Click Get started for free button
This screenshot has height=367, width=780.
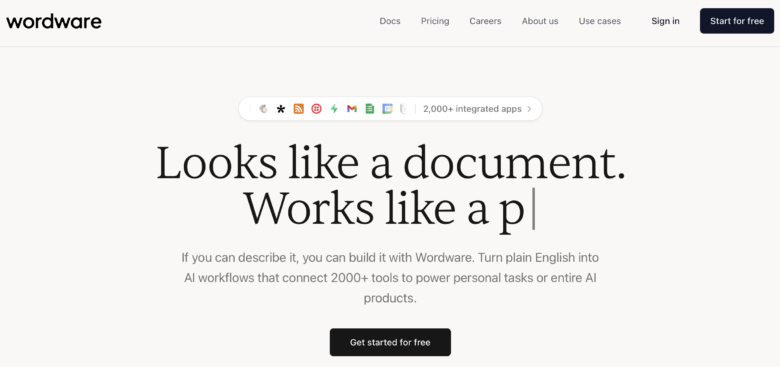pyautogui.click(x=390, y=342)
